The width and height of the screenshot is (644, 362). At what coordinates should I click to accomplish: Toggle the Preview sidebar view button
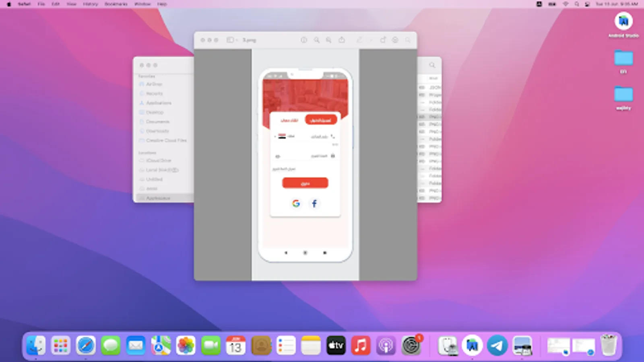click(230, 40)
